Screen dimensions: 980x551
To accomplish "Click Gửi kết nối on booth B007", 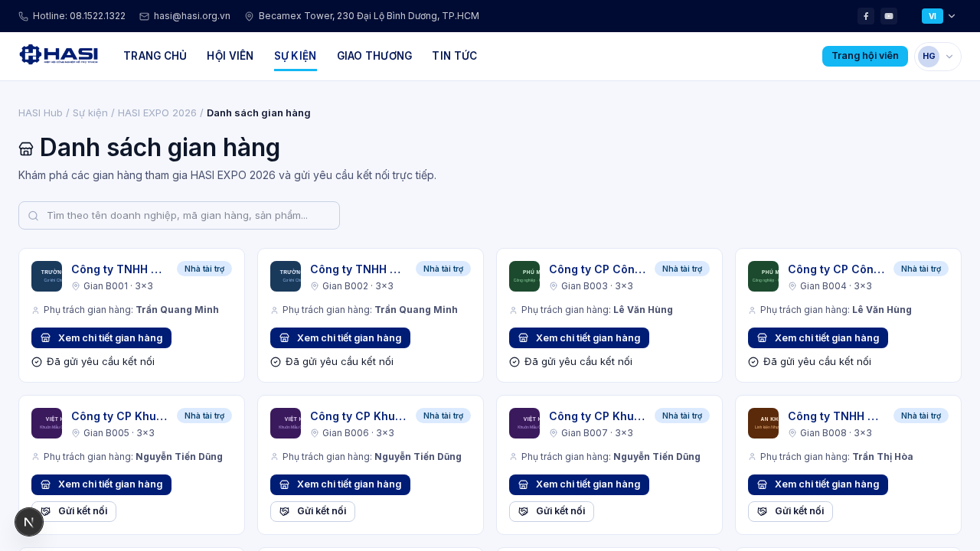I will click(551, 511).
